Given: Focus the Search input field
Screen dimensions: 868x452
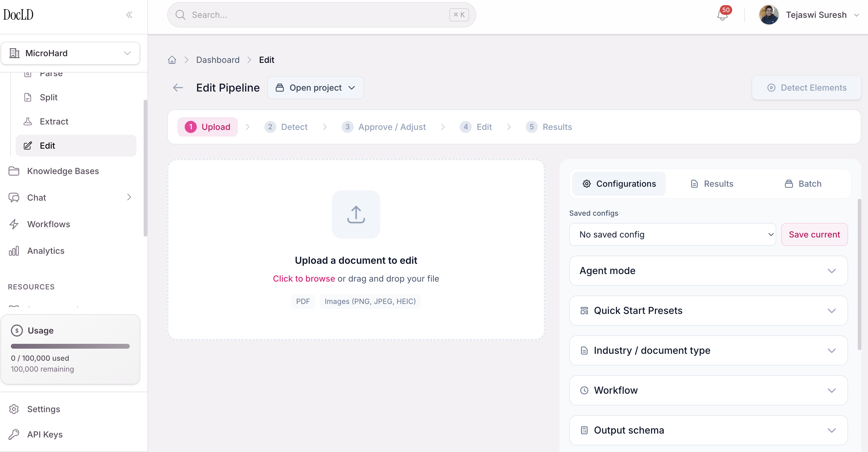Looking at the screenshot, I should pyautogui.click(x=317, y=15).
